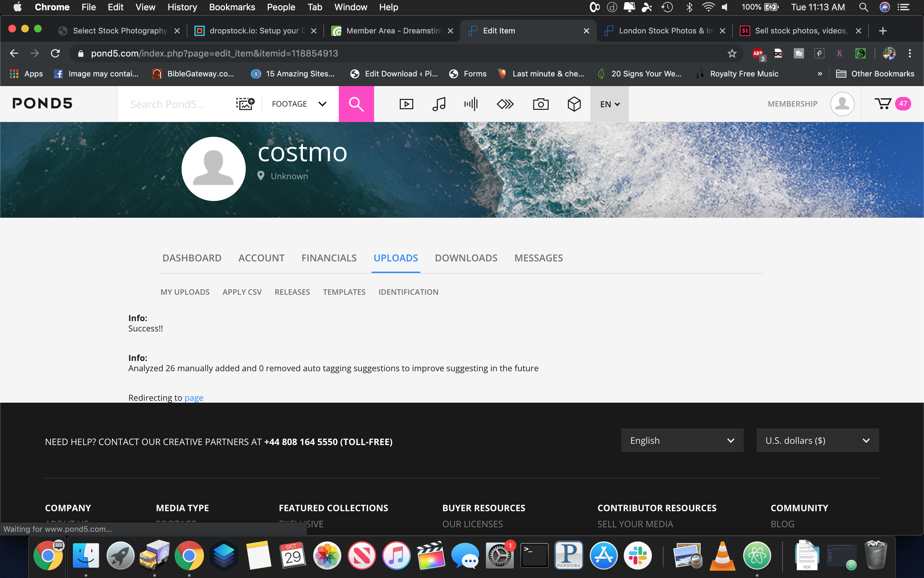
Task: Switch to the ACCOUNT tab
Action: (261, 258)
